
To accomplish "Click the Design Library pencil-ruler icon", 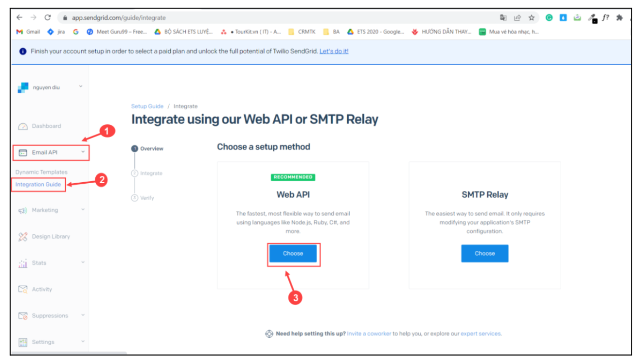I will coord(23,237).
